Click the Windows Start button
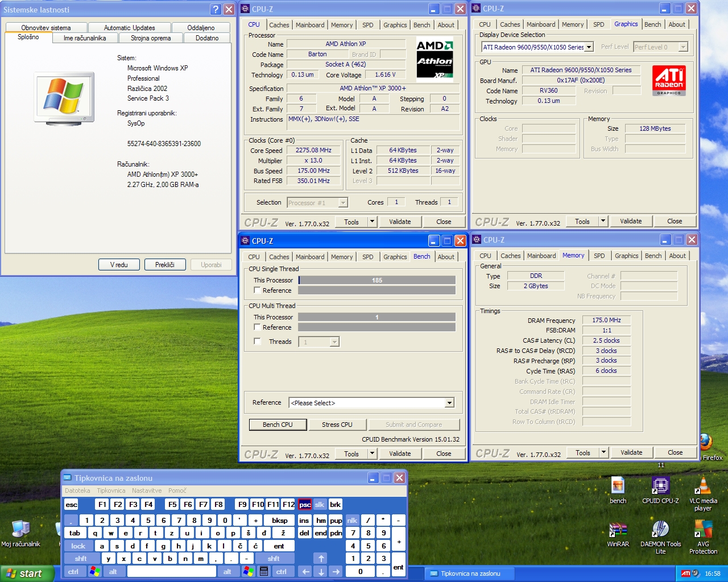728x582 pixels. tap(27, 573)
